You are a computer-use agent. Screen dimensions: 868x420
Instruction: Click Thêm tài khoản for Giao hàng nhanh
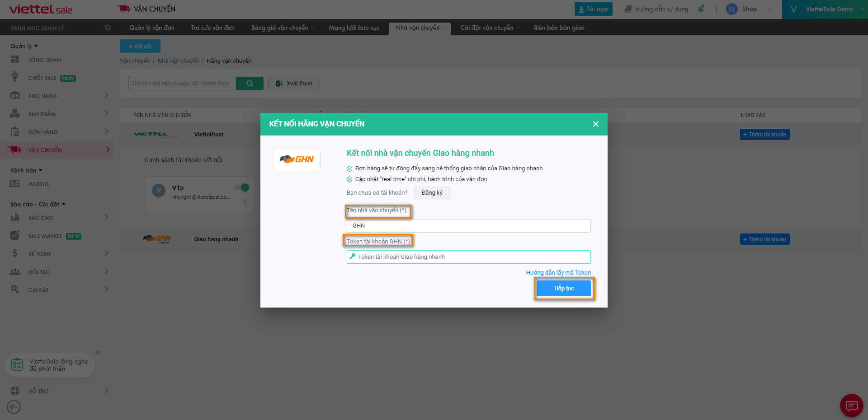764,239
